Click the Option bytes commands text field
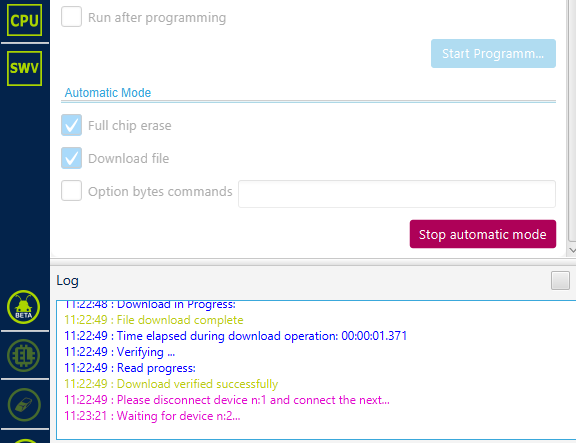 tap(397, 194)
